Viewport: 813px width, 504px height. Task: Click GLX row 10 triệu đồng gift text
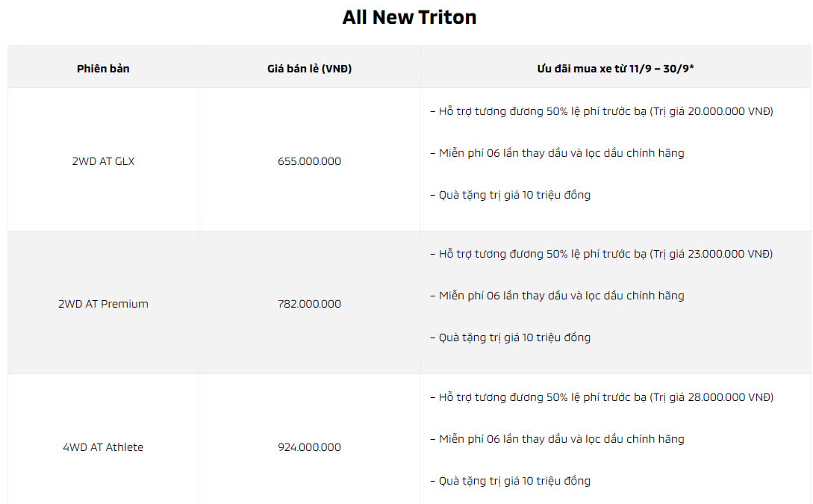coord(511,195)
